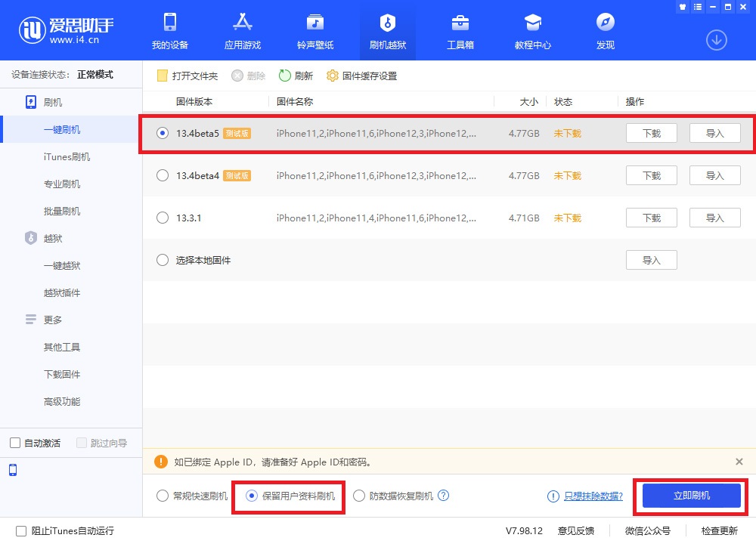Dismiss the Apple ID warning banner

[x=739, y=461]
